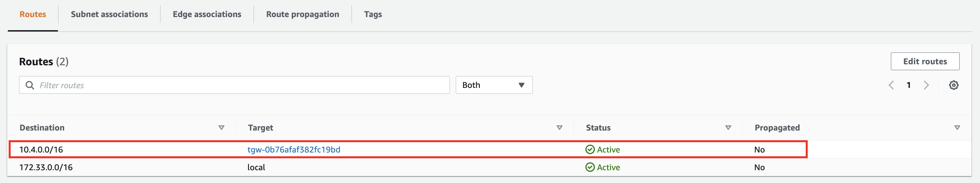Viewport: 980px width, 183px height.
Task: Select the 10.4.0.0/16 destination row
Action: (41, 150)
